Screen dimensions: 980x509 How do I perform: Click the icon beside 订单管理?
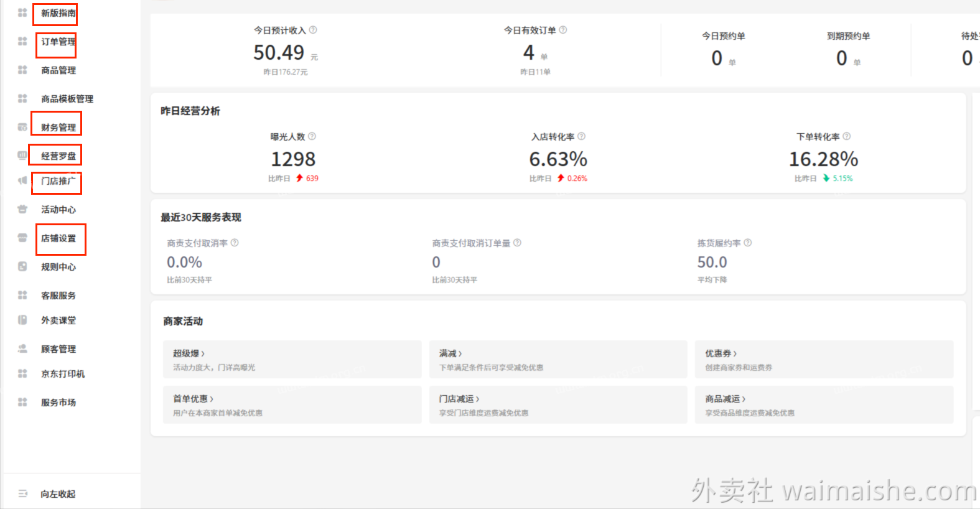22,41
